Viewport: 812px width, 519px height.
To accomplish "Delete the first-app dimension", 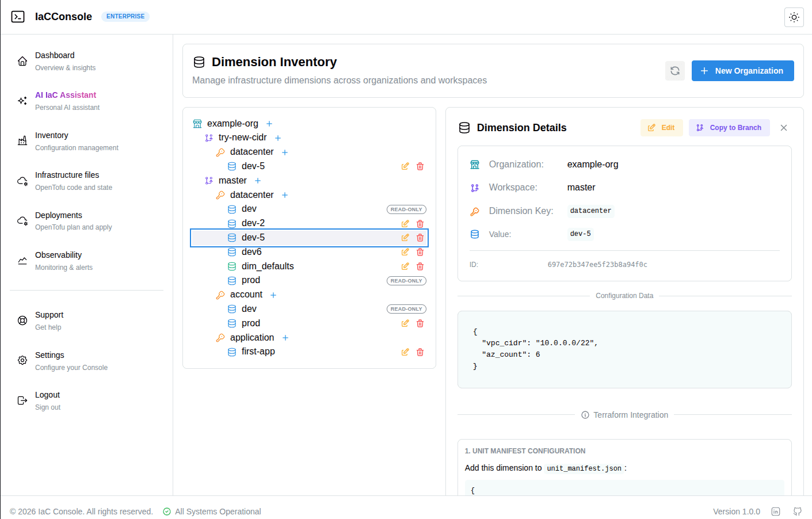I will pyautogui.click(x=420, y=352).
